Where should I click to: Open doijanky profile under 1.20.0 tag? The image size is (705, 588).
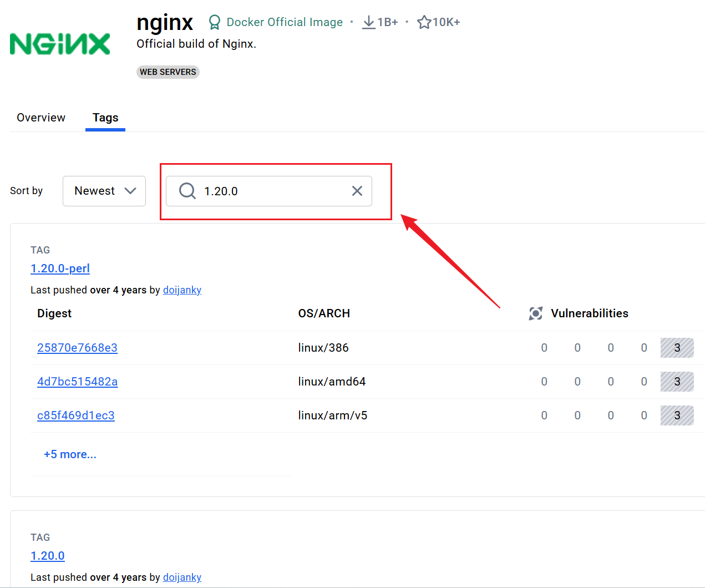click(182, 577)
